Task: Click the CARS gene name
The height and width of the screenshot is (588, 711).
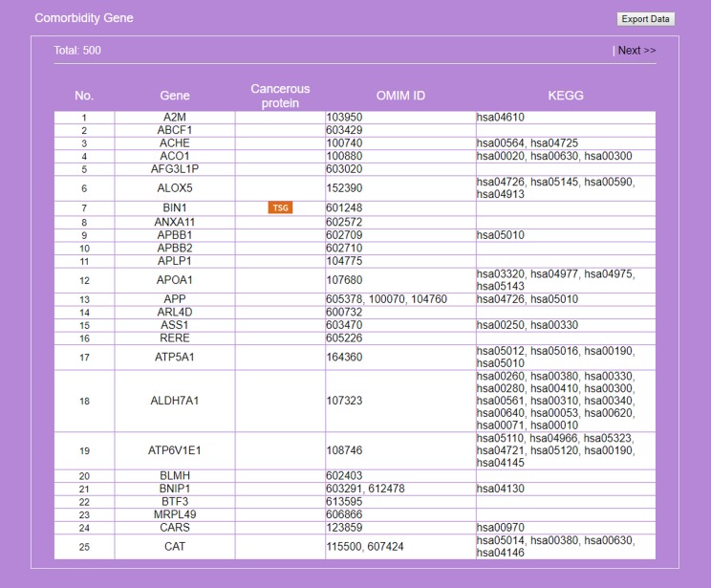Action: [175, 527]
